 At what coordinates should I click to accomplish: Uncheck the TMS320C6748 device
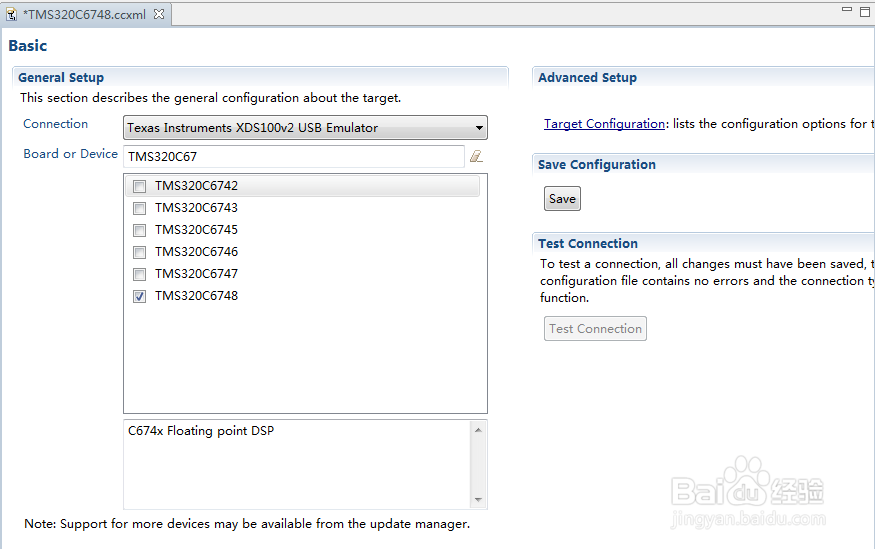140,296
